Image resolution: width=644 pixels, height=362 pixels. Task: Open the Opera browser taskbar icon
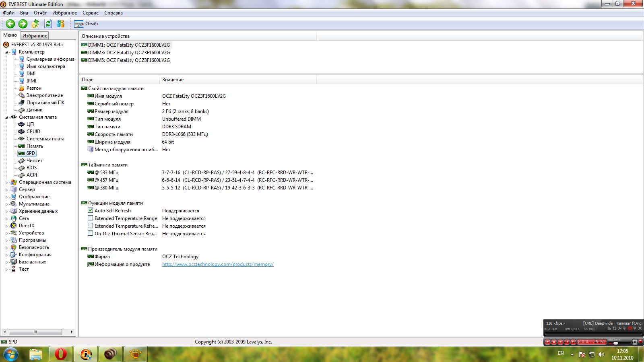[x=61, y=354]
